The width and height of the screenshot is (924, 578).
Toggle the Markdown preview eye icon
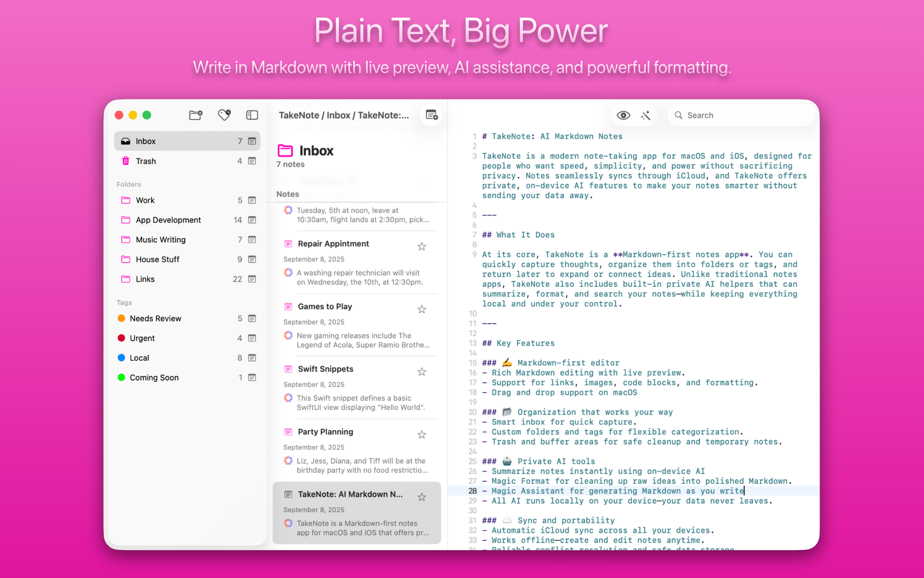(x=623, y=115)
